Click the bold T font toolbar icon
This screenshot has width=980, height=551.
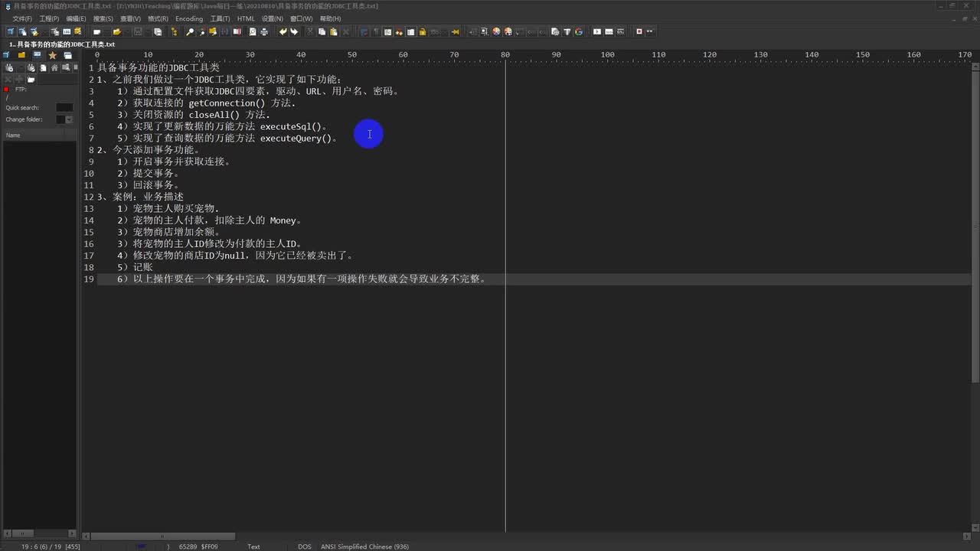[567, 31]
